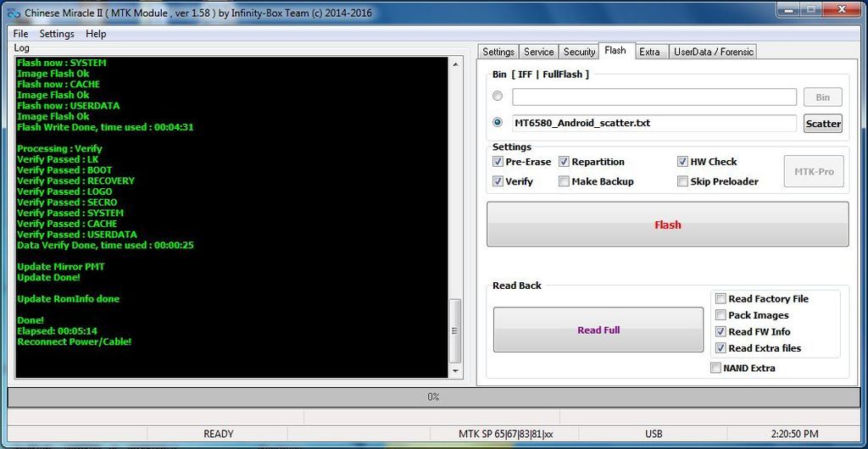Click the empty Bin file path field
Viewport: 868px width, 449px height.
[654, 97]
